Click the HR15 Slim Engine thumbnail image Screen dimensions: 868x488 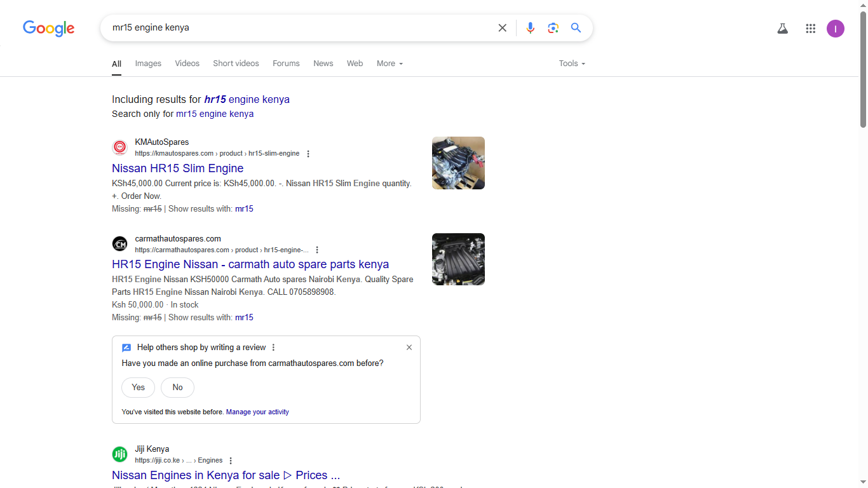click(458, 163)
